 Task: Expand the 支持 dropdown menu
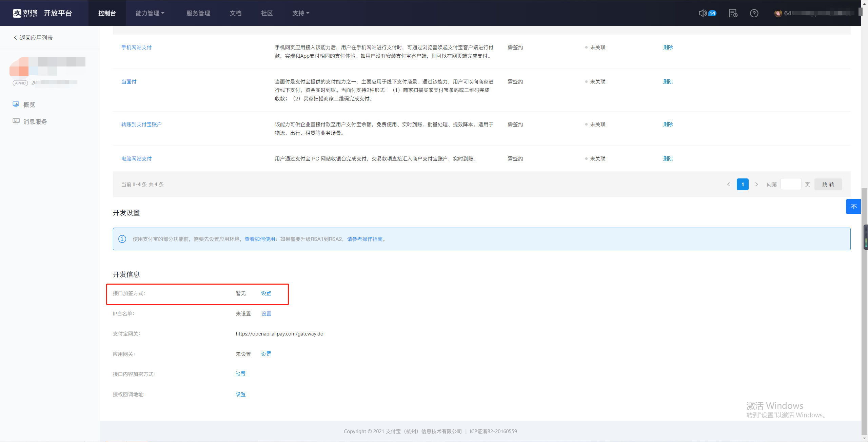pyautogui.click(x=300, y=13)
